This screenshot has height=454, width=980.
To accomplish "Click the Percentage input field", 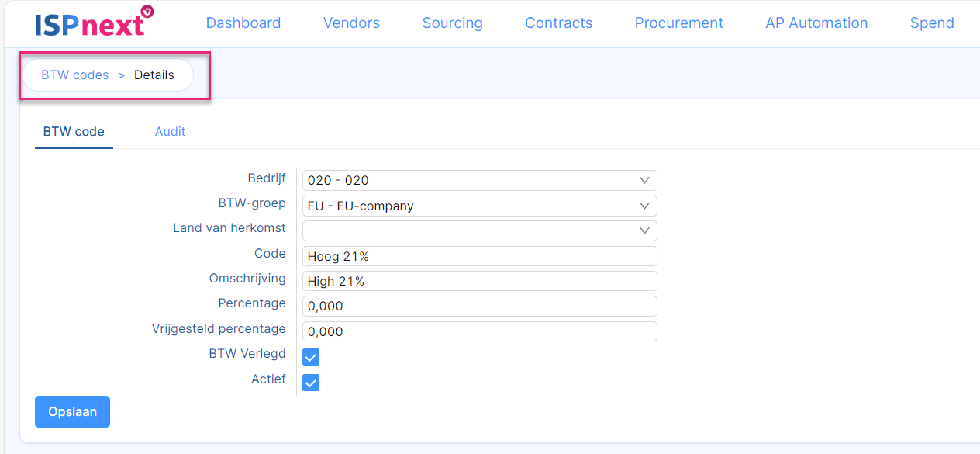I will coord(479,306).
